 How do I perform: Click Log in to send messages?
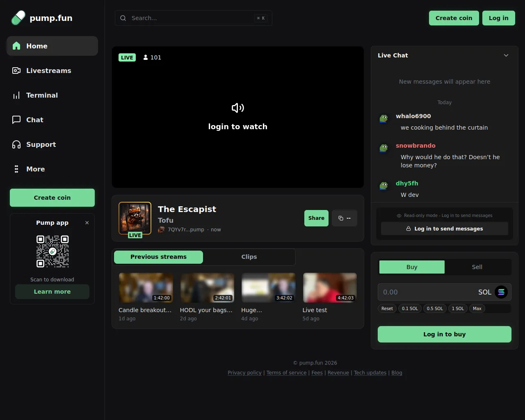point(445,228)
